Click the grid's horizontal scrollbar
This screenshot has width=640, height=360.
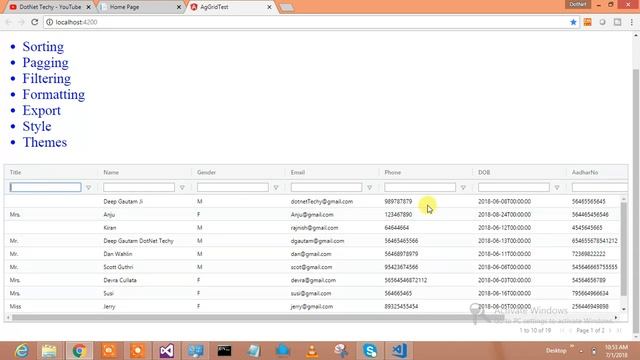(257, 317)
